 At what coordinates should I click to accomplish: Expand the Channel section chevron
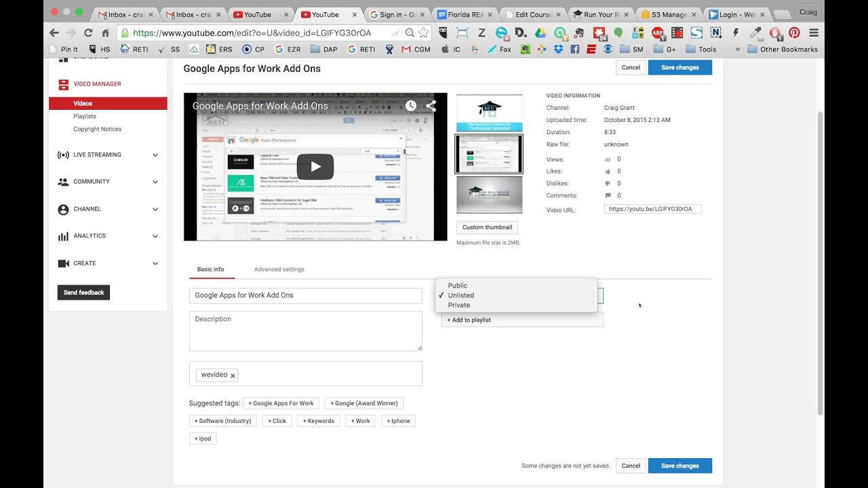155,209
